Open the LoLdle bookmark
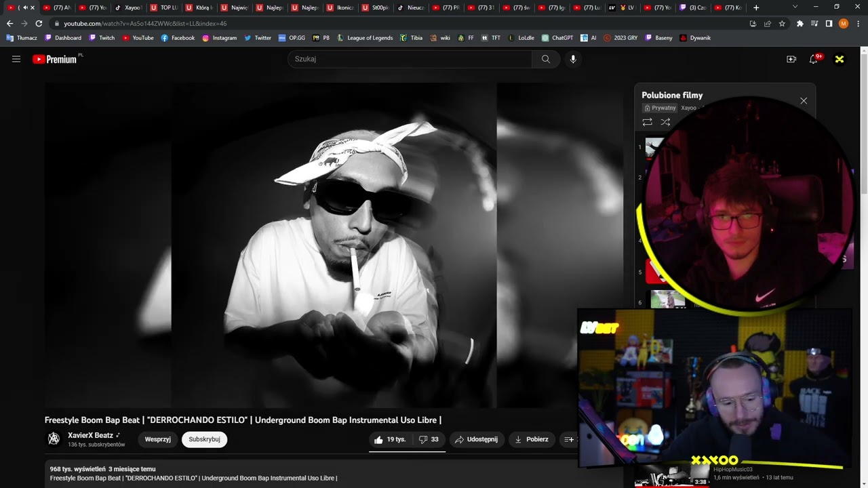This screenshot has width=868, height=488. 521,38
